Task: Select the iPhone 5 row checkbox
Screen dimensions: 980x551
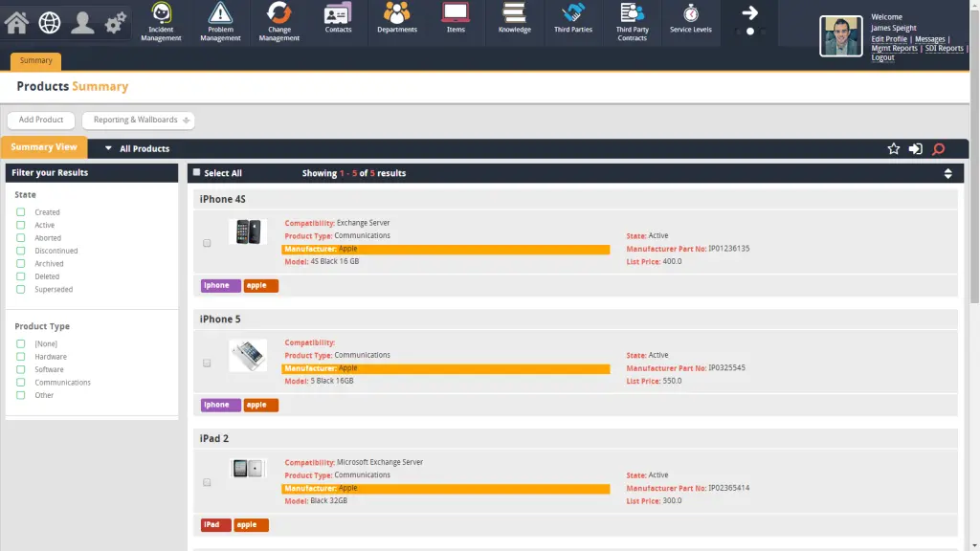Action: tap(207, 363)
